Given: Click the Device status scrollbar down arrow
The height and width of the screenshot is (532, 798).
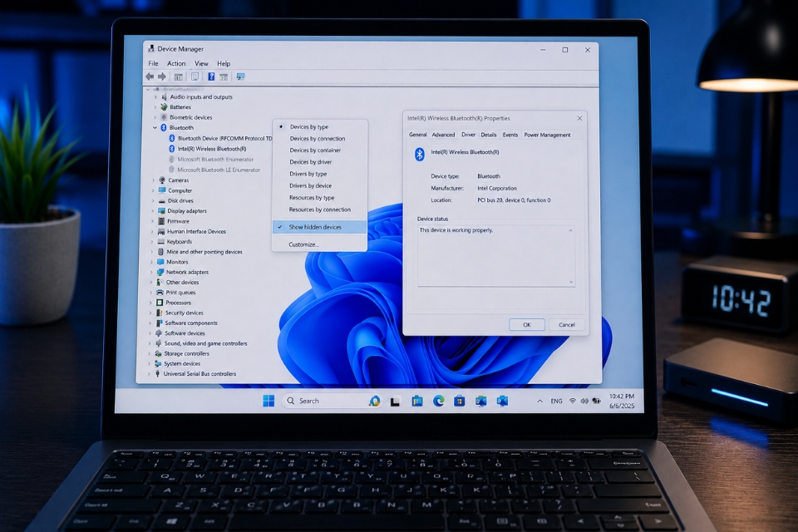Looking at the screenshot, I should pos(571,282).
